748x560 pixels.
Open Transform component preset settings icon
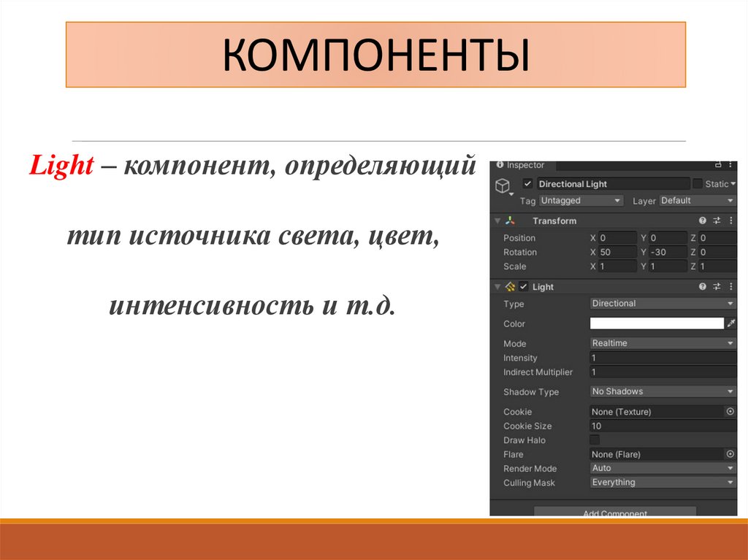click(x=717, y=220)
